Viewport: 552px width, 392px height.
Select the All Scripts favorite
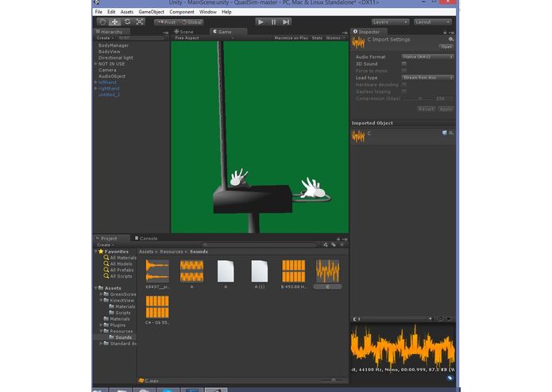click(118, 276)
